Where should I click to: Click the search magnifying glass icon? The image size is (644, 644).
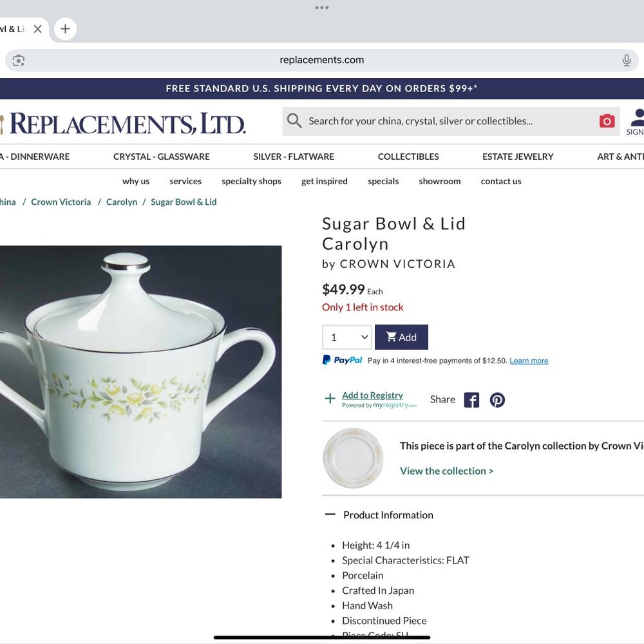coord(294,121)
